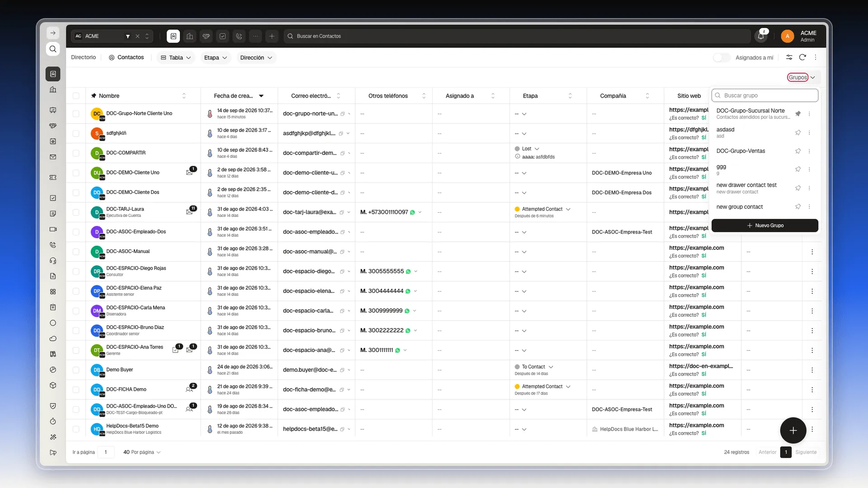Focus the Buscar grupo search field
Viewport: 868px width, 488px height.
[x=764, y=95]
